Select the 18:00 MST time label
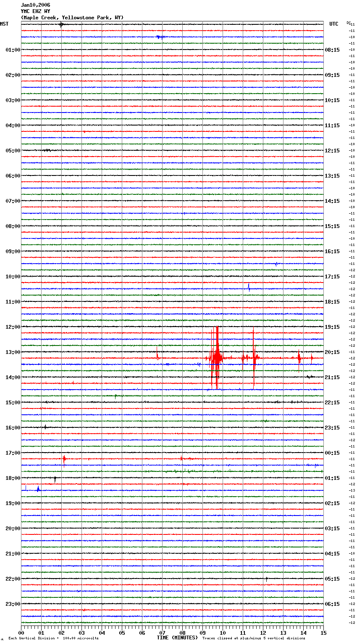 click(x=13, y=478)
